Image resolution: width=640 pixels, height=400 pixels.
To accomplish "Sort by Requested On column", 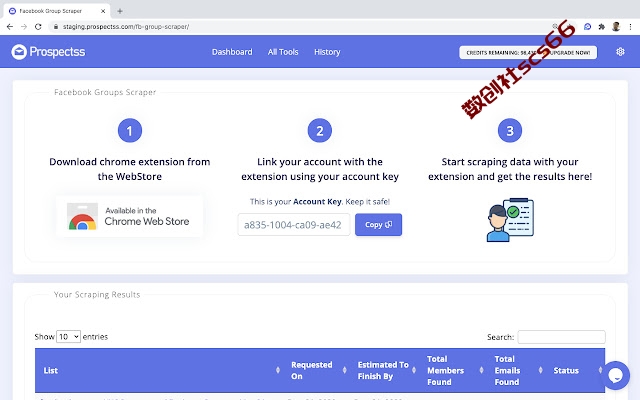I will coord(317,370).
